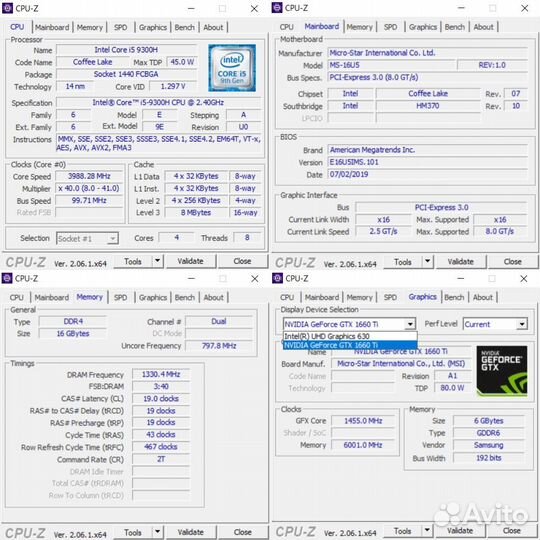
Task: Click the '467 clocks' tRFC value
Action: click(x=161, y=447)
